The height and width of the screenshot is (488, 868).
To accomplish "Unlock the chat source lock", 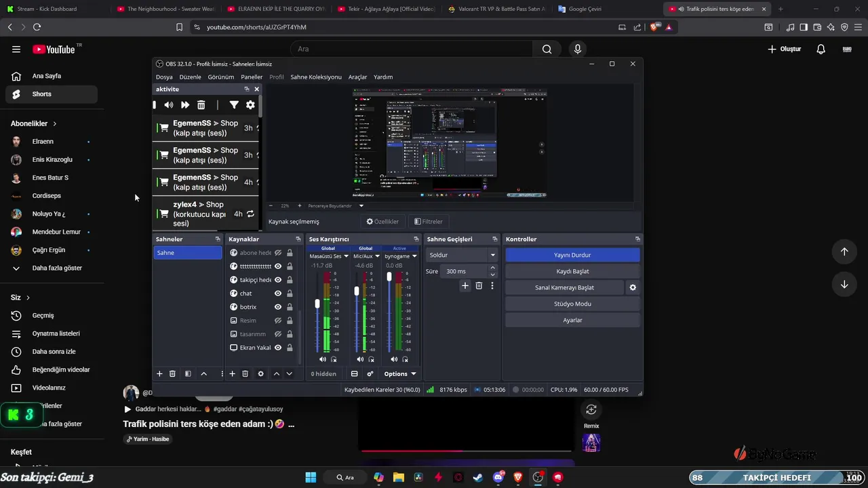I will (x=290, y=293).
